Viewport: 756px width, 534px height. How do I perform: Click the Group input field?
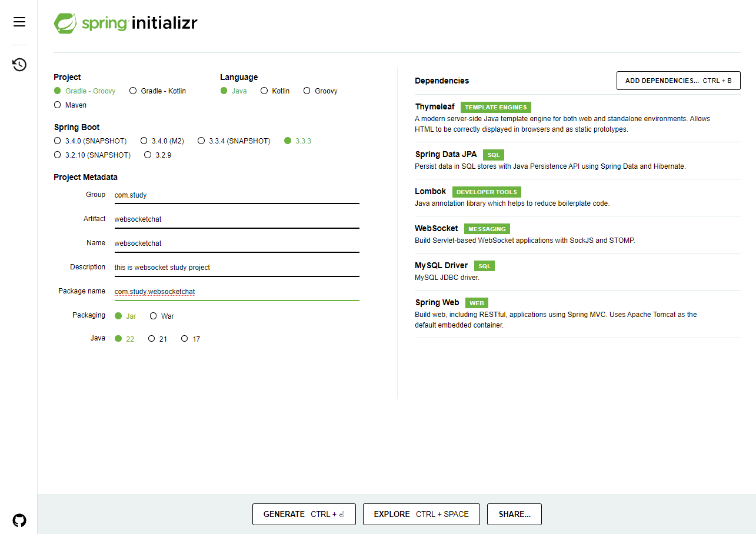pyautogui.click(x=237, y=195)
